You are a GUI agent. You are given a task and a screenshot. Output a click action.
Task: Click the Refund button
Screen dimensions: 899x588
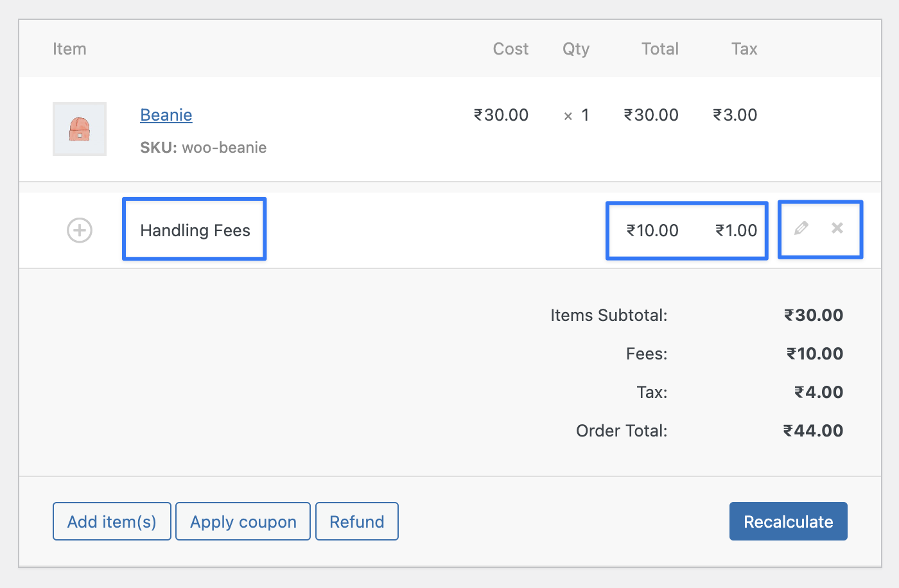pos(357,521)
